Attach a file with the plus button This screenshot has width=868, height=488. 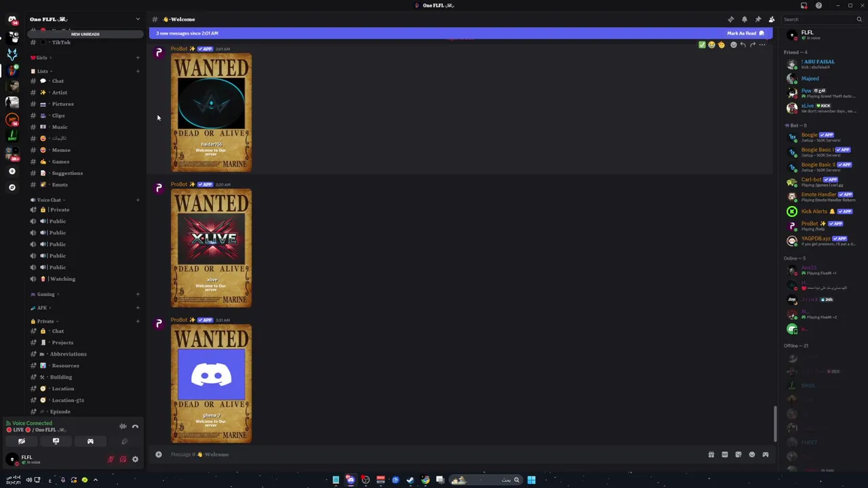(159, 455)
